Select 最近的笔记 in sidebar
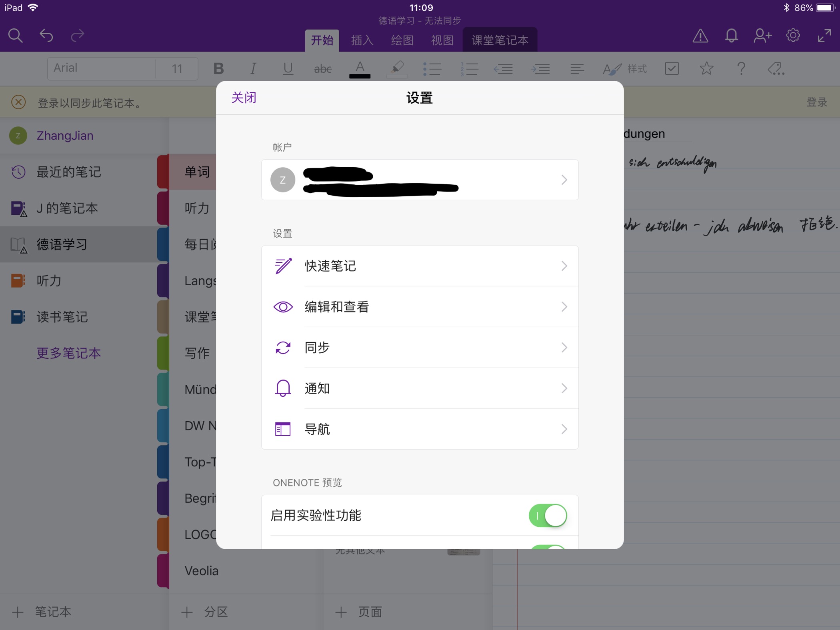 (x=79, y=172)
